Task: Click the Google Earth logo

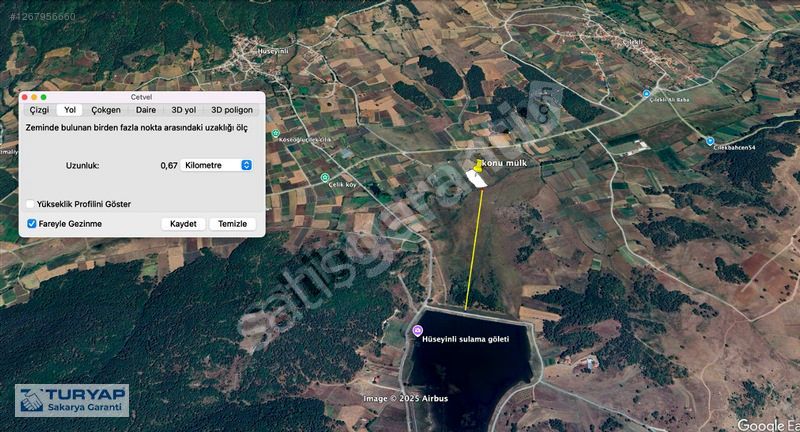Action: tap(768, 424)
